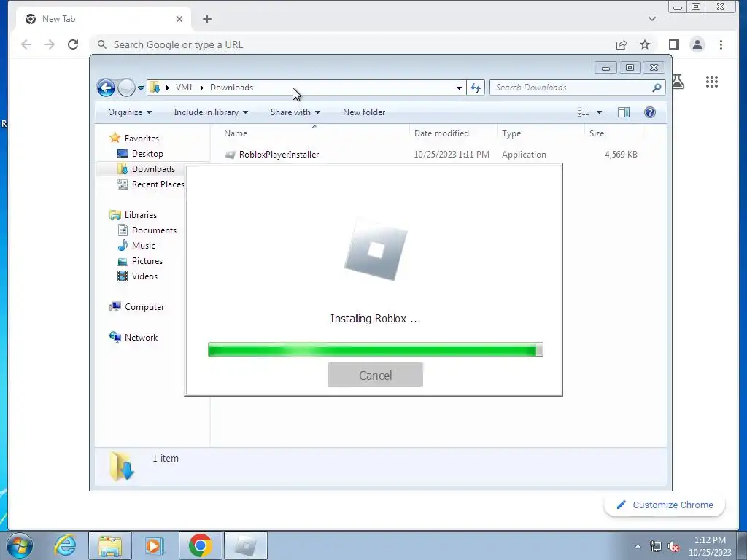Open the Organize menu

130,112
